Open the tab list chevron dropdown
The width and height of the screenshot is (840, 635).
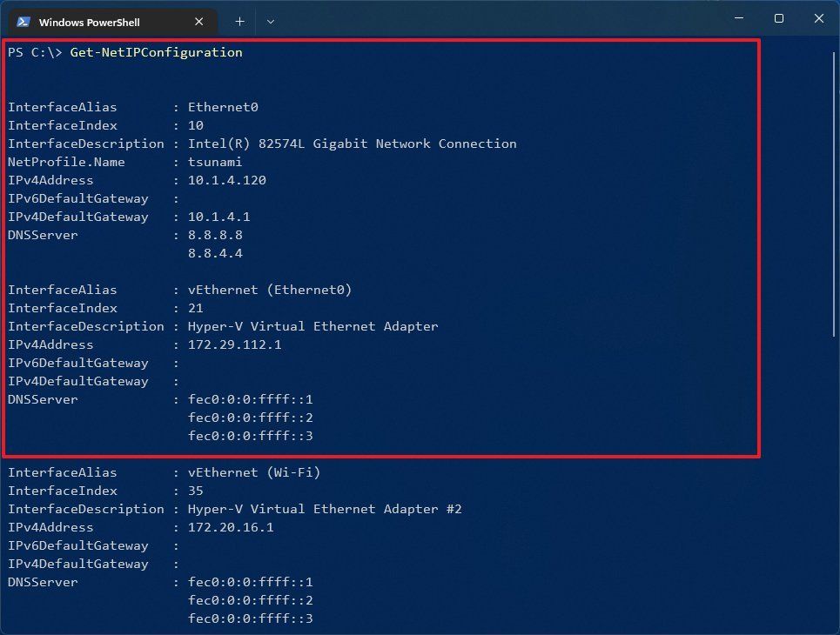pos(270,21)
